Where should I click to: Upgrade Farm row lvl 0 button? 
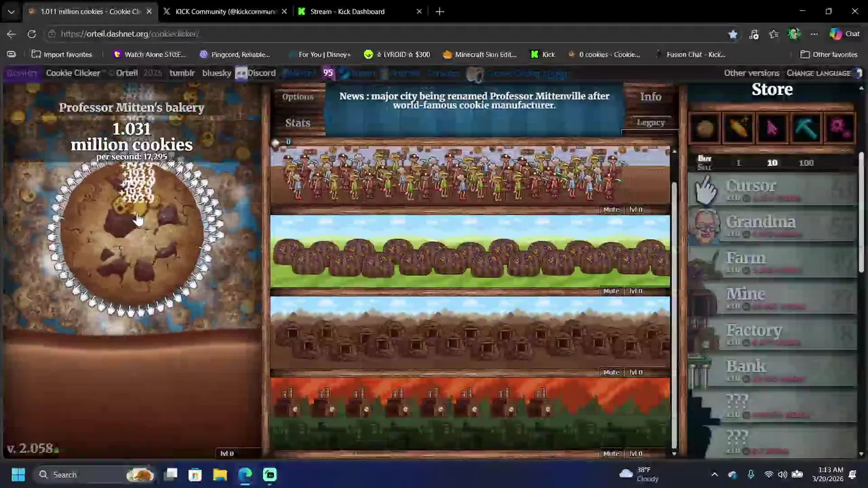635,291
